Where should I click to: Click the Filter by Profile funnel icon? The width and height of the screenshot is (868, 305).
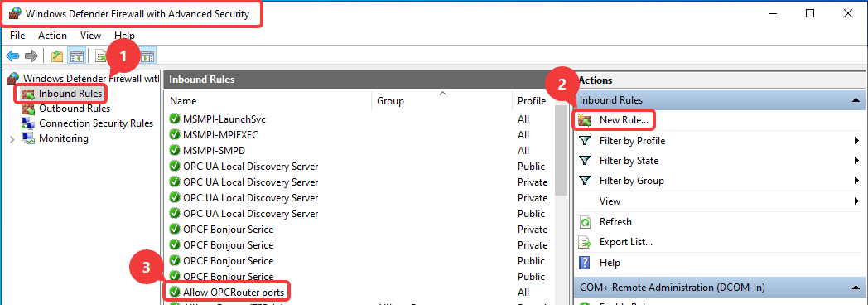pyautogui.click(x=585, y=141)
